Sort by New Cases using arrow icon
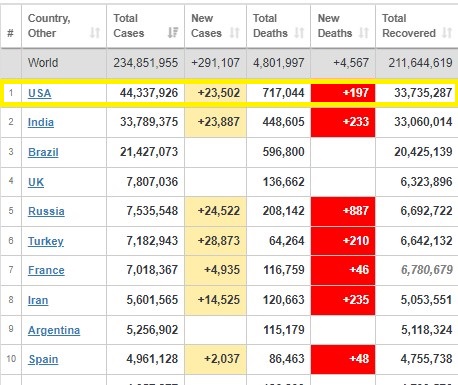458x385 pixels. 235,33
